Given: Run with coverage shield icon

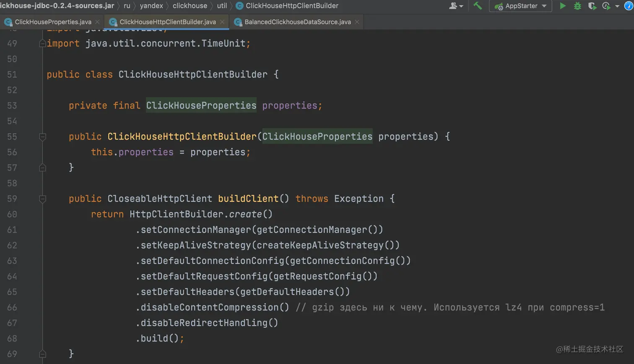Looking at the screenshot, I should click(x=592, y=6).
